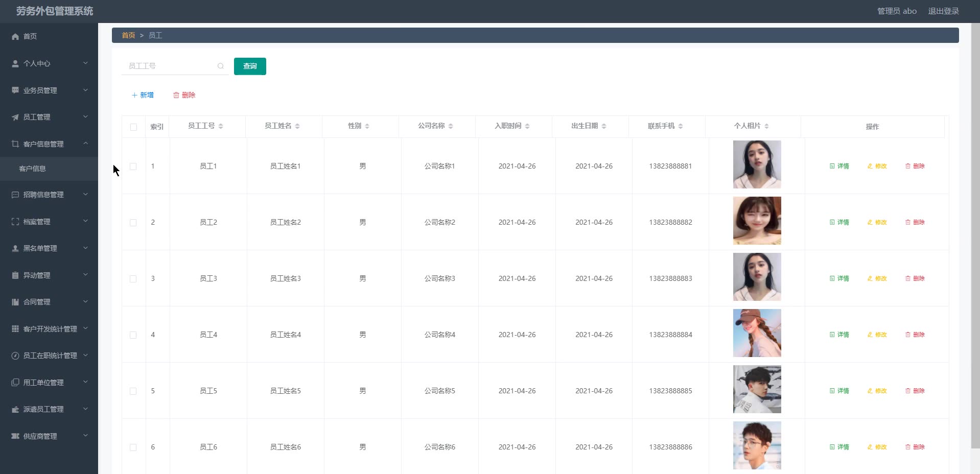Select the 个人中心 user icon

coord(14,63)
